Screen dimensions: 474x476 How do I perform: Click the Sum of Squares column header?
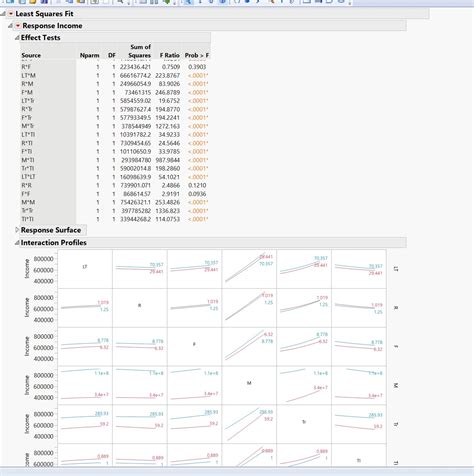pyautogui.click(x=140, y=51)
